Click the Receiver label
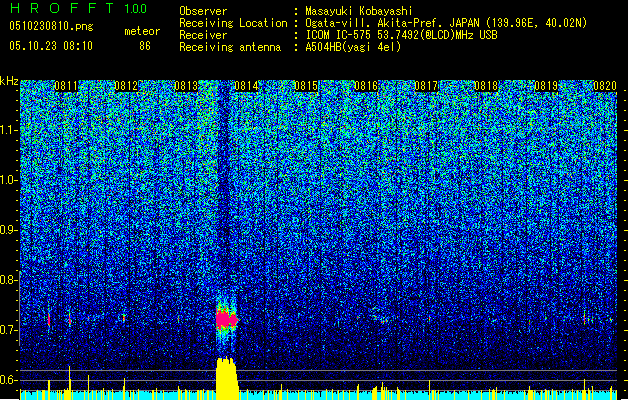629x400 pixels. (203, 35)
